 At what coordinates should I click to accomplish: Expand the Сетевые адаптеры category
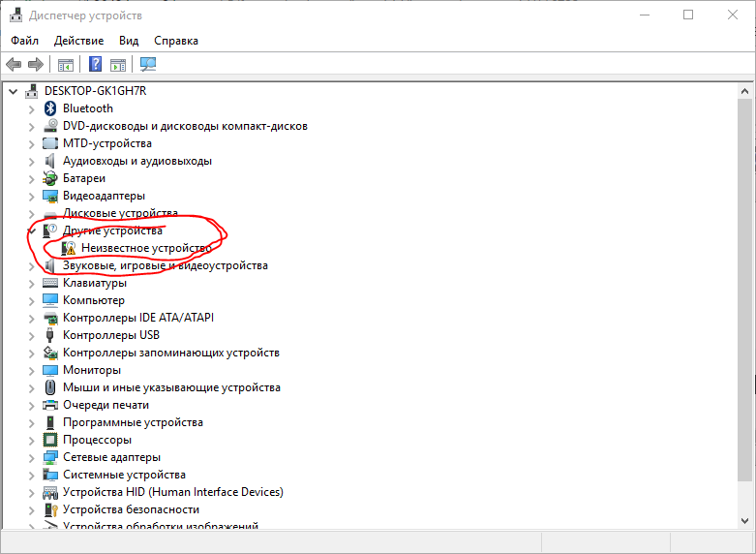click(x=31, y=458)
